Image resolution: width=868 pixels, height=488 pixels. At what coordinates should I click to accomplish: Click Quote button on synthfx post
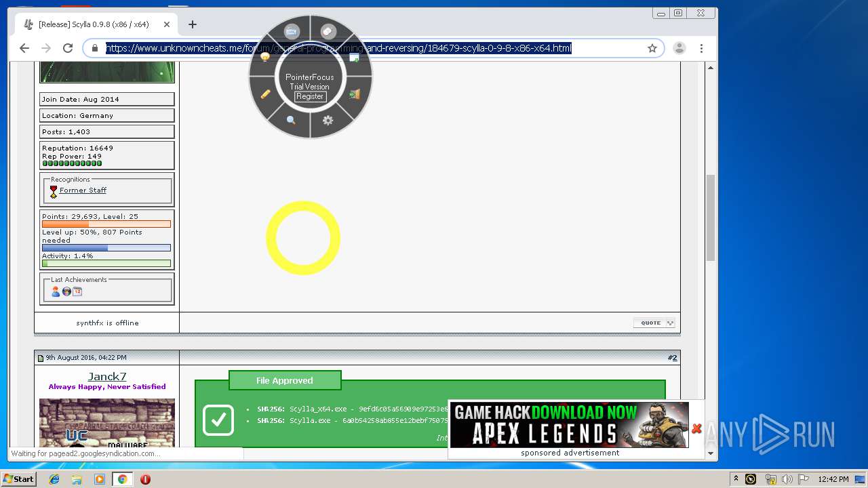[654, 323]
